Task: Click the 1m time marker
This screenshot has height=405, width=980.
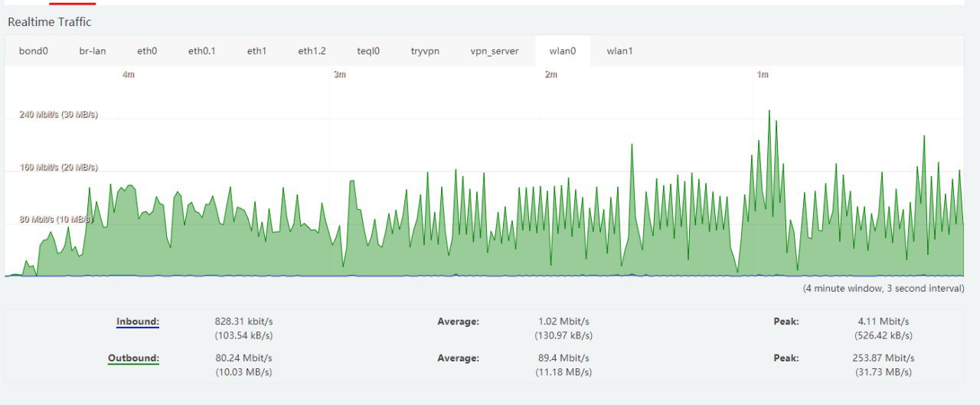Action: coord(763,74)
